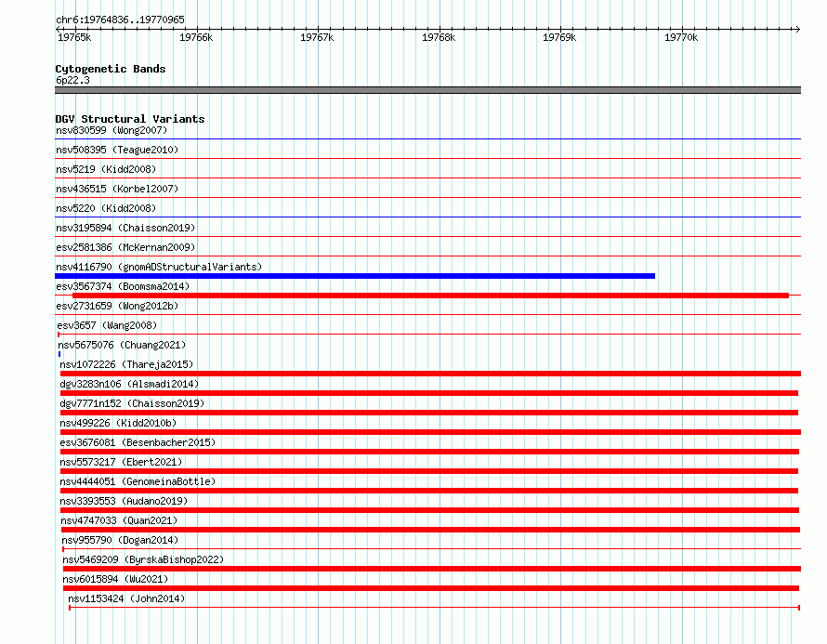Image resolution: width=827 pixels, height=644 pixels.
Task: Open the nsv508395 (Teague2010) variant label
Action: point(117,150)
